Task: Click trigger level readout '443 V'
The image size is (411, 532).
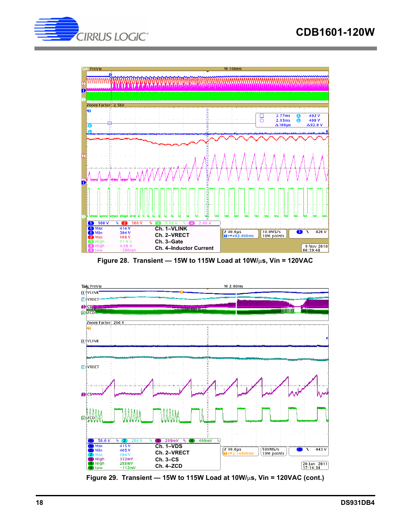Action: pyautogui.click(x=321, y=450)
